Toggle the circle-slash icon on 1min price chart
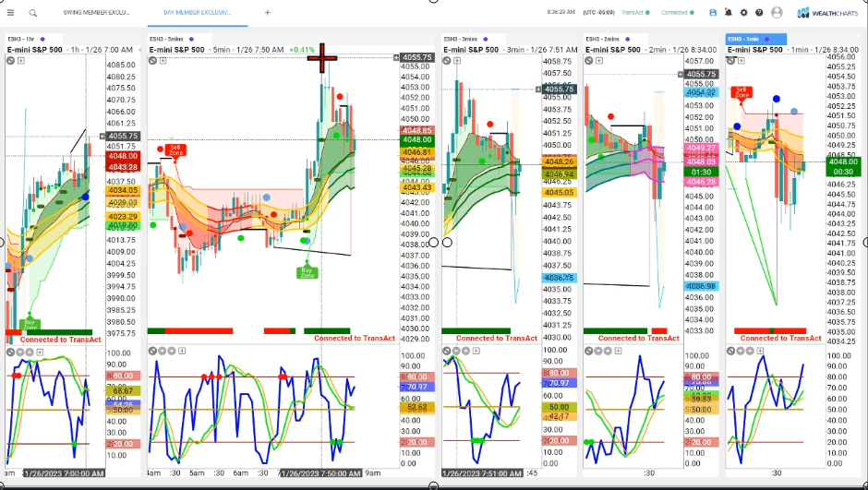Image resolution: width=868 pixels, height=490 pixels. tap(731, 60)
